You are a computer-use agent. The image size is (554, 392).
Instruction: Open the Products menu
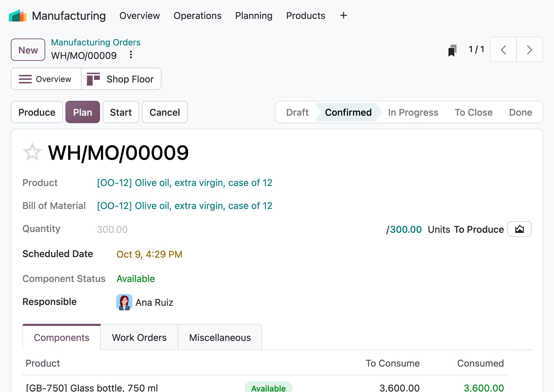(306, 16)
